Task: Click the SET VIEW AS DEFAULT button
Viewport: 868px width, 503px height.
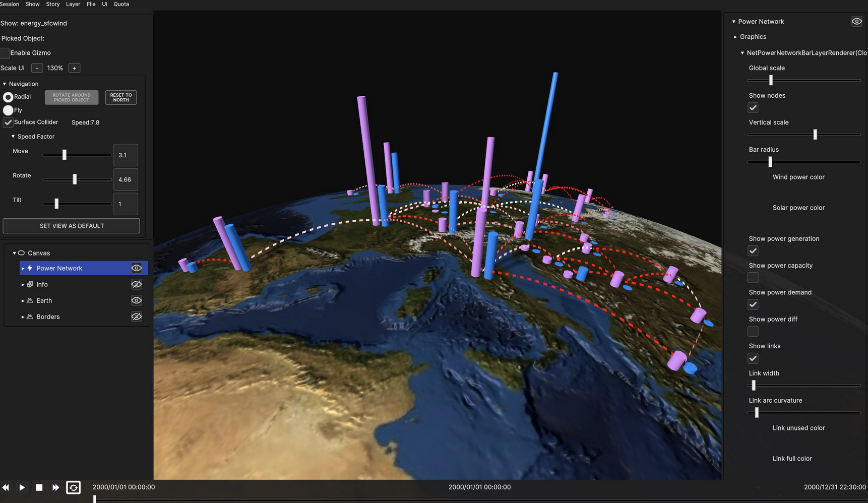Action: (72, 226)
